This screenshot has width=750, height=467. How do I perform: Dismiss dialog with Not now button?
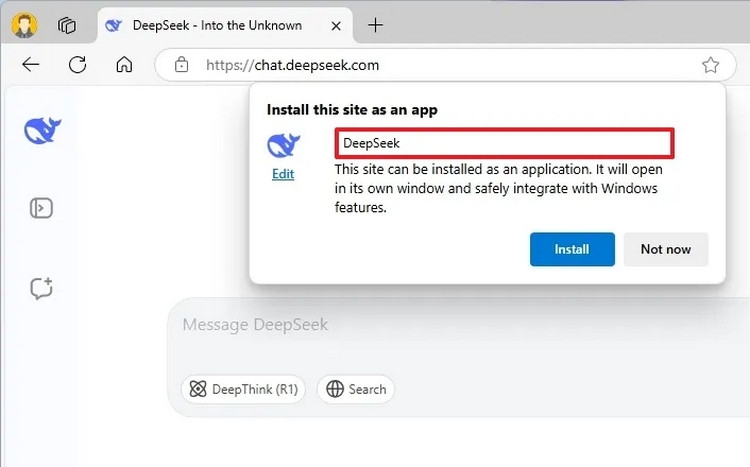pos(666,249)
